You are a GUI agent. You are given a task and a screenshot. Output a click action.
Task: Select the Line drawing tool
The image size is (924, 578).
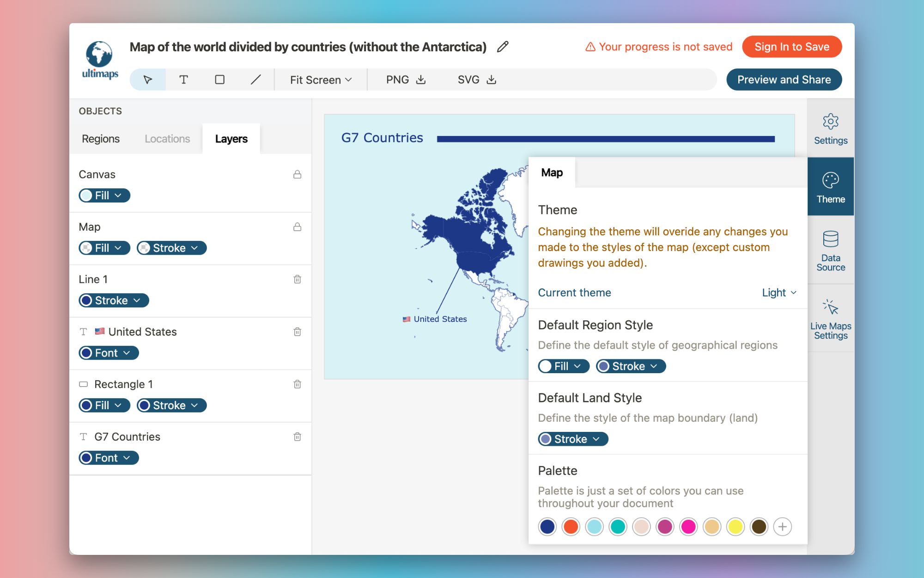tap(255, 80)
